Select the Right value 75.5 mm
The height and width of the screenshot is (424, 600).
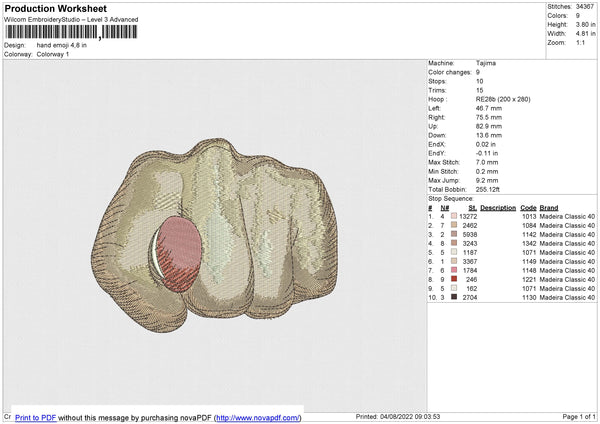coord(489,117)
